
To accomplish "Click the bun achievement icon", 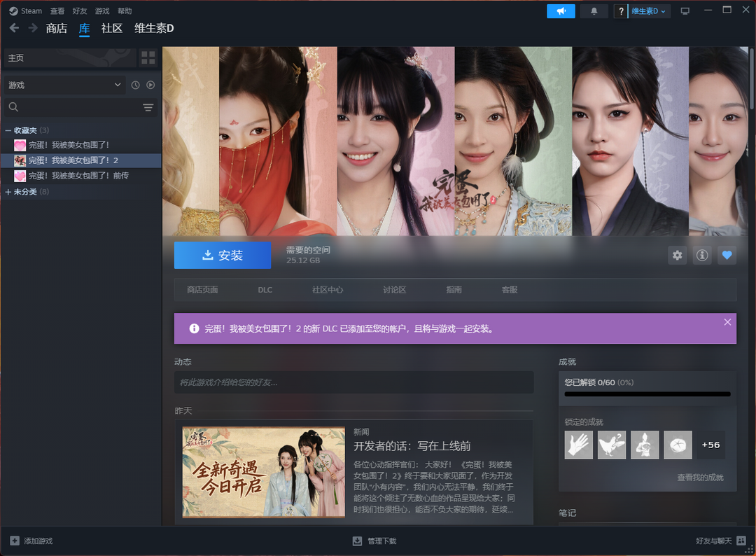I will (x=678, y=445).
